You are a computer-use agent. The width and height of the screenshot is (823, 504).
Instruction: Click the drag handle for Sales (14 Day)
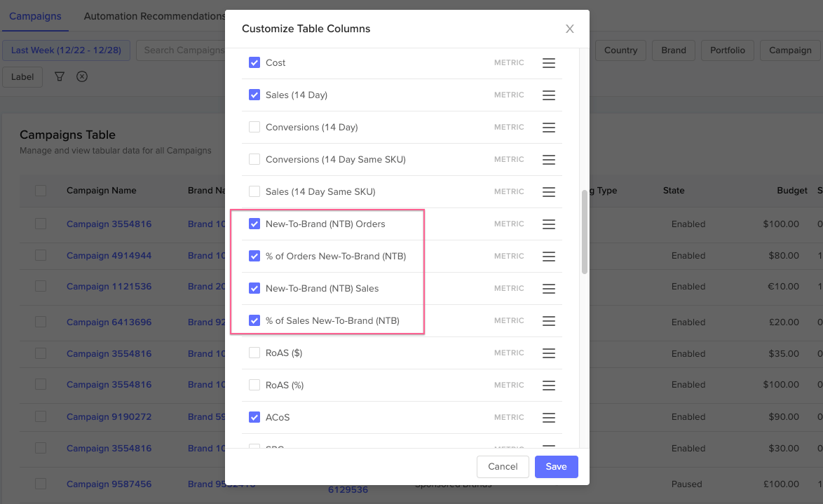(x=548, y=95)
